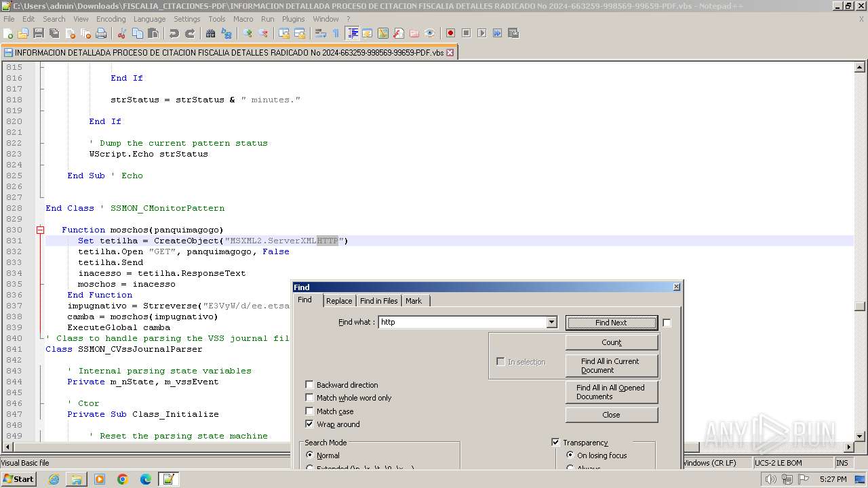This screenshot has height=488, width=868.
Task: Collapse the moschos function fold marker
Action: point(40,230)
